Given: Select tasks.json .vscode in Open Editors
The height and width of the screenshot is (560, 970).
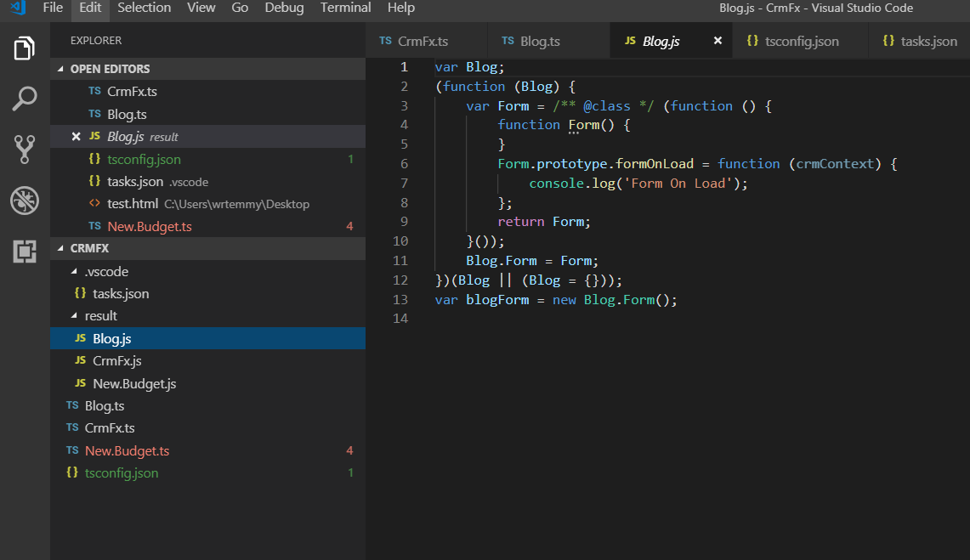Looking at the screenshot, I should tap(207, 182).
